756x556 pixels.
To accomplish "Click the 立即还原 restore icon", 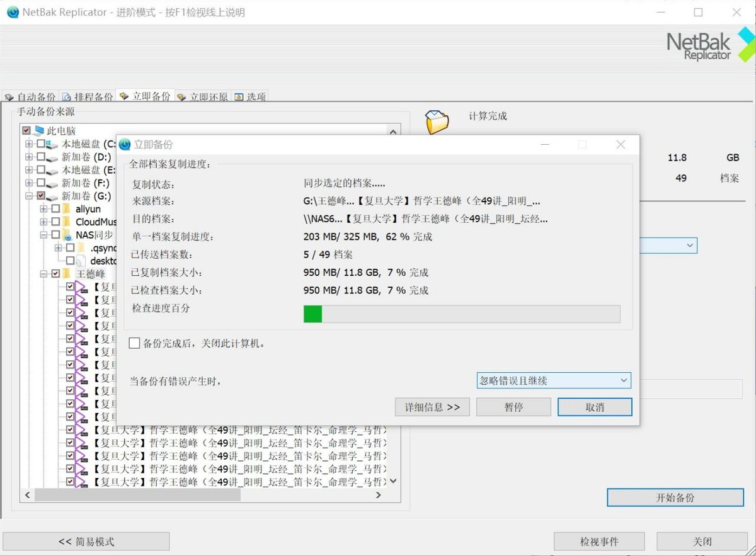I will point(182,96).
